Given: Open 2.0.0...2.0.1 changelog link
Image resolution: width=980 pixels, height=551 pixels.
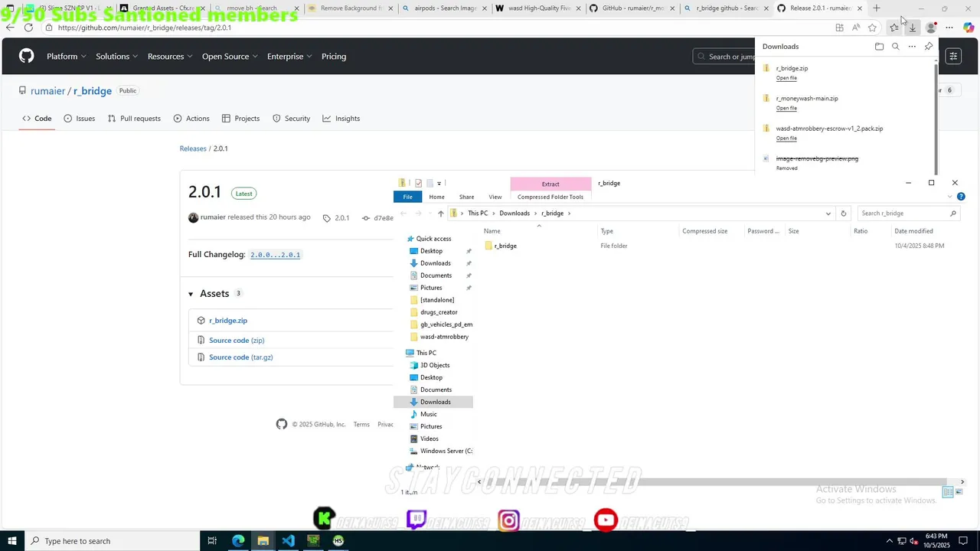Looking at the screenshot, I should (x=275, y=255).
